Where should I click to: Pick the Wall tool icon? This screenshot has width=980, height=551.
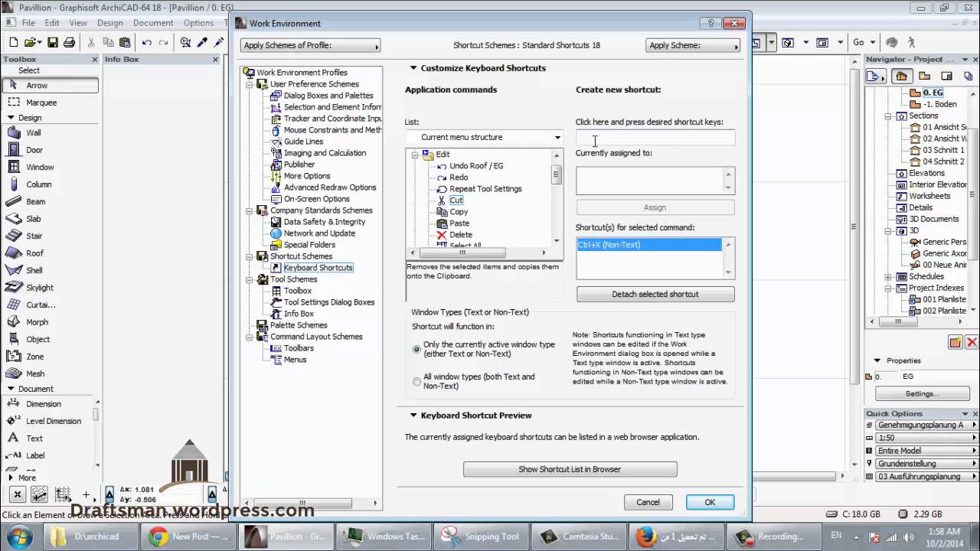(14, 132)
